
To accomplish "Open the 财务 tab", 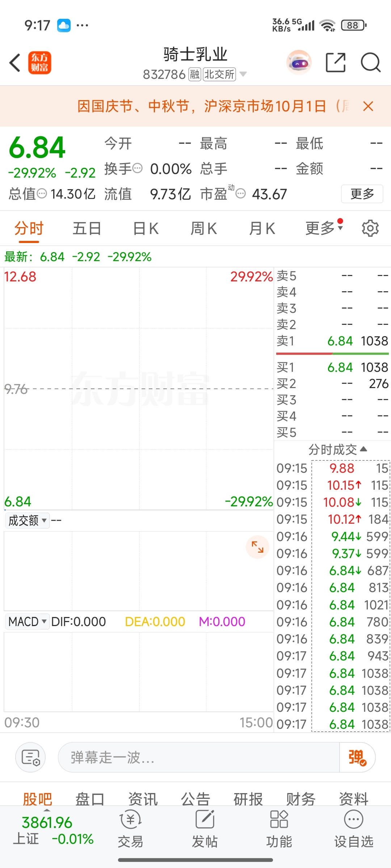I will click(301, 799).
